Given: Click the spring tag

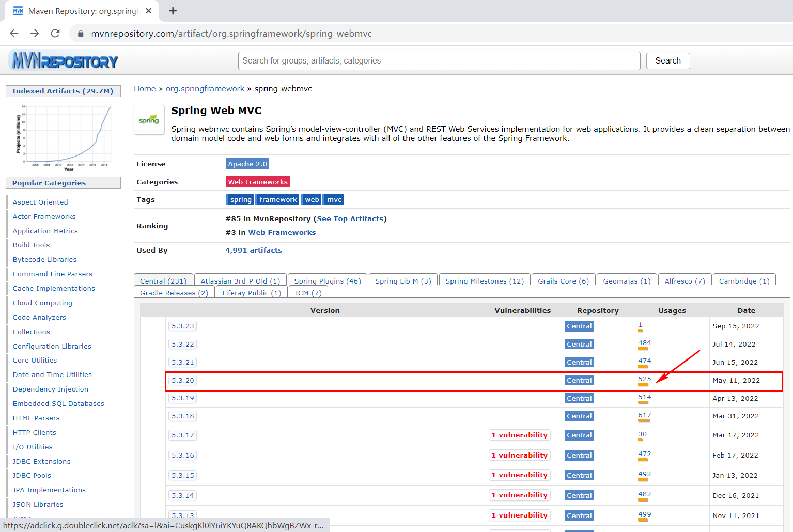Looking at the screenshot, I should tap(240, 200).
